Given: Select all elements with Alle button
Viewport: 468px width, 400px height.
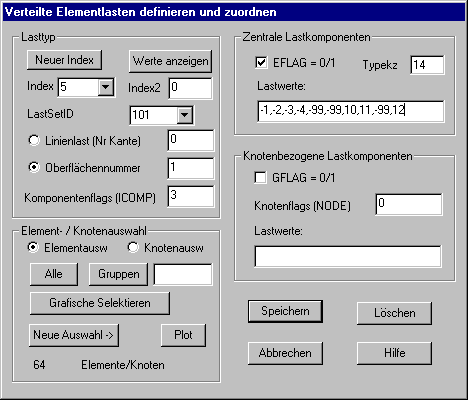Looking at the screenshot, I should pos(54,274).
